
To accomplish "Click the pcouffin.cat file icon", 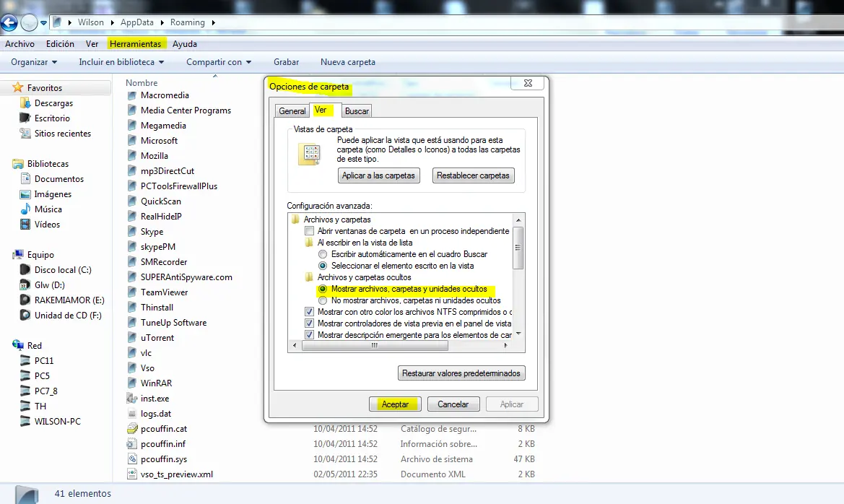I will (x=132, y=429).
